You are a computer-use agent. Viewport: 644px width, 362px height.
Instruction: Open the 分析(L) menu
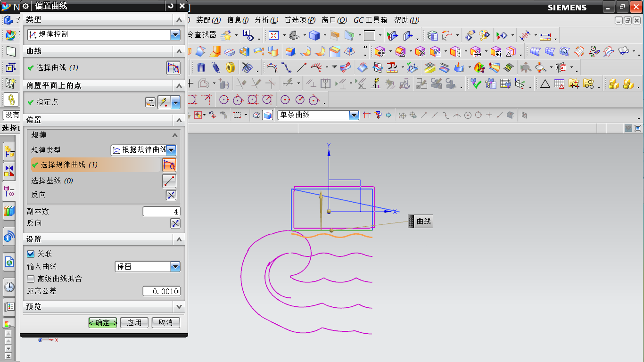click(266, 20)
